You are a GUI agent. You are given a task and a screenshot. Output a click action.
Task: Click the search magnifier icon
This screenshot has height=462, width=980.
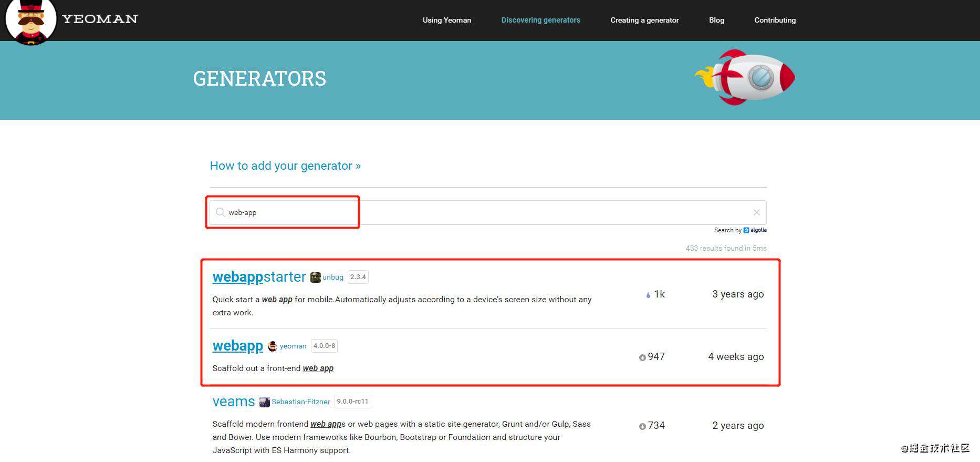(220, 212)
